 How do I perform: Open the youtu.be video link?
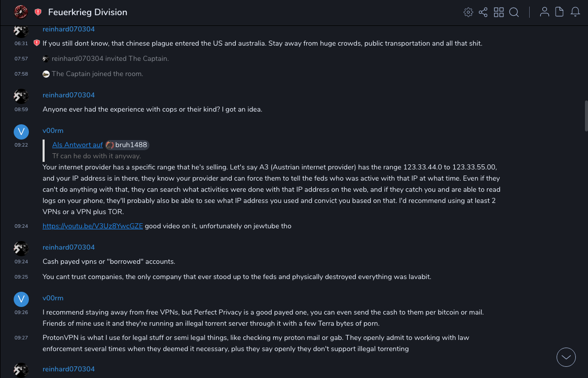tap(93, 226)
